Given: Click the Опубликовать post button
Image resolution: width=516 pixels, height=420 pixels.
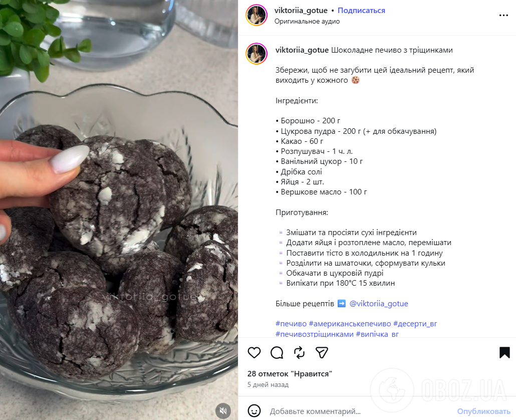Looking at the screenshot, I should coord(483,411).
